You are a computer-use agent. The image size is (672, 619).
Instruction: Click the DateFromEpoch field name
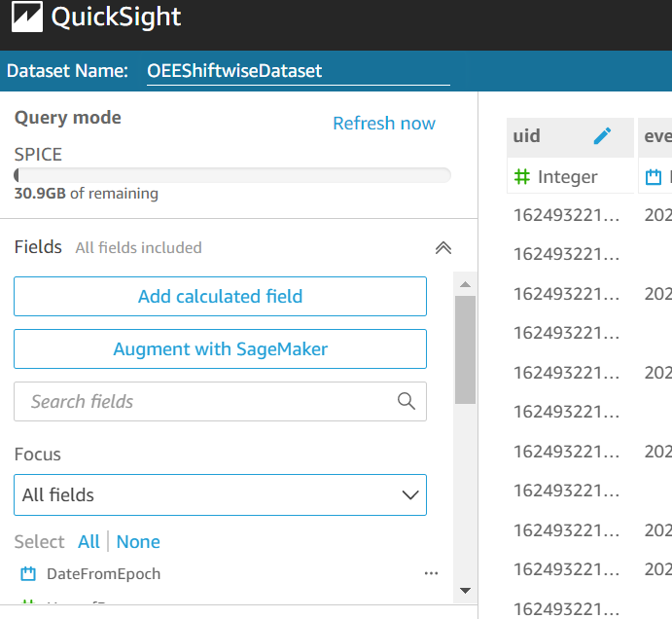[x=104, y=574]
